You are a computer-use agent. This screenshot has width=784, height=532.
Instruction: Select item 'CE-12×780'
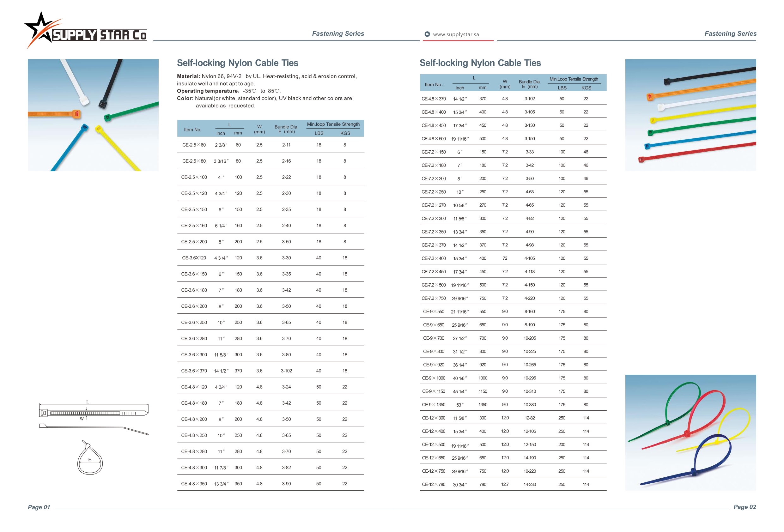[x=434, y=485]
